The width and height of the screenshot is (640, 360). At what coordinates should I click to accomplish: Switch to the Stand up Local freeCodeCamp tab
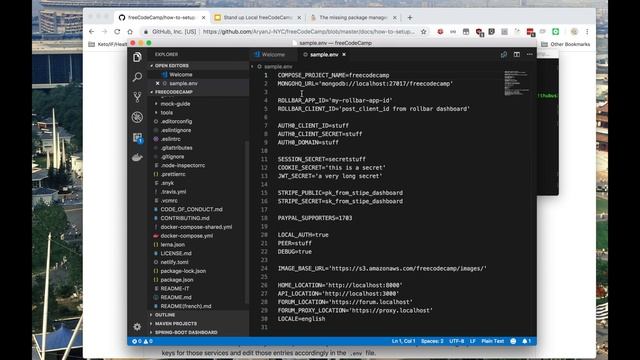click(x=257, y=18)
